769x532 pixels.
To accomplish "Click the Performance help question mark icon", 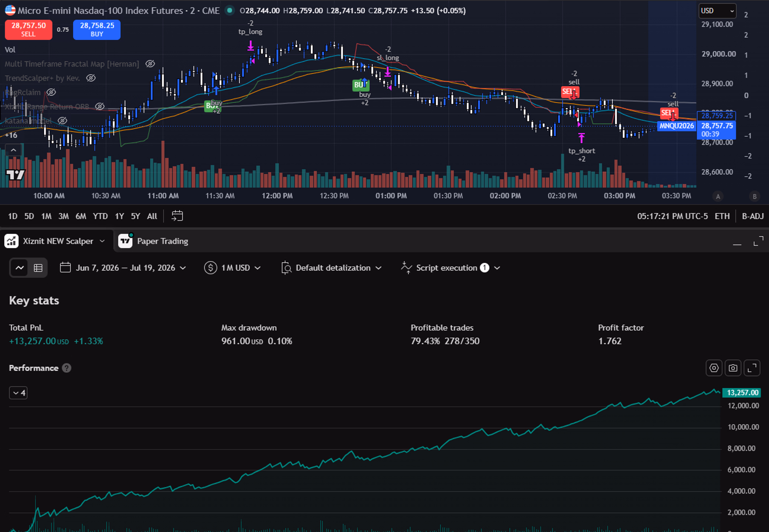I will click(x=66, y=368).
